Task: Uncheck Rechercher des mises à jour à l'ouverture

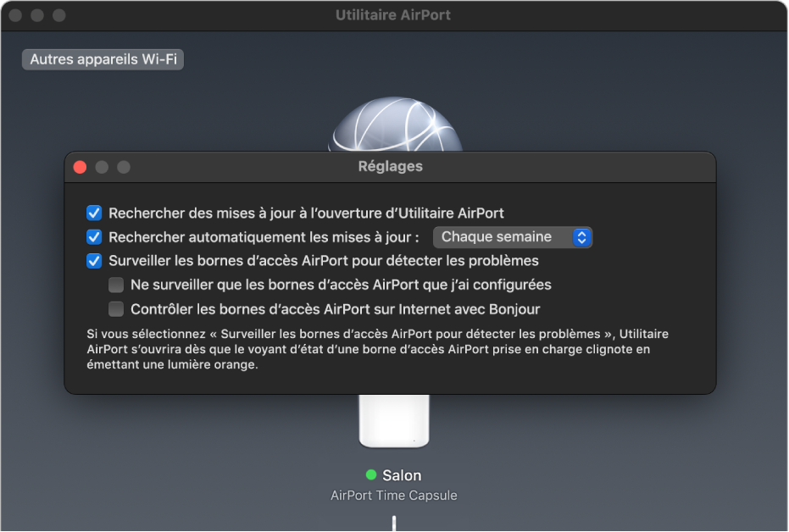Action: click(x=94, y=213)
